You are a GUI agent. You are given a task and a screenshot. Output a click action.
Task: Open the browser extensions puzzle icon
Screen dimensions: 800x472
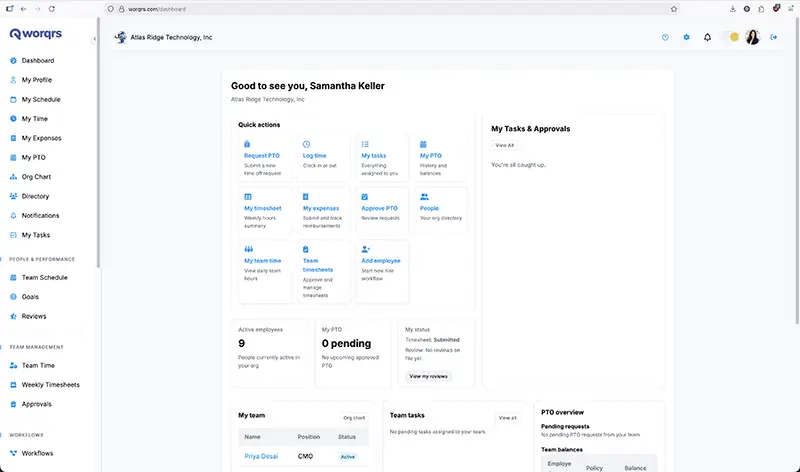click(x=761, y=9)
